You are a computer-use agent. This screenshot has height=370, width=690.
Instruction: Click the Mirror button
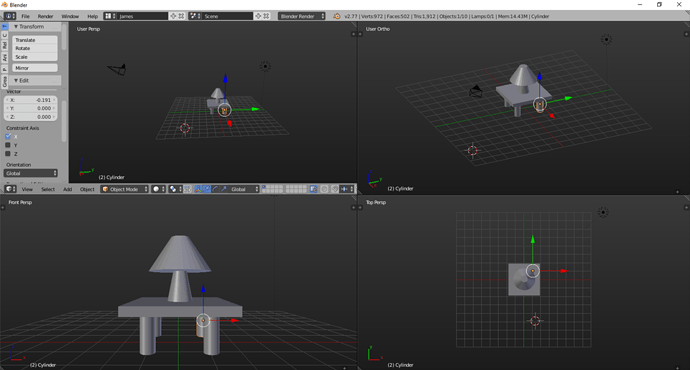35,68
